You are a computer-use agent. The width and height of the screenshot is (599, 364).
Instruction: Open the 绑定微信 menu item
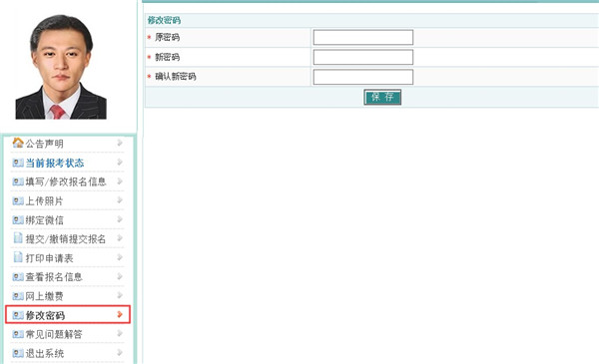click(x=44, y=220)
